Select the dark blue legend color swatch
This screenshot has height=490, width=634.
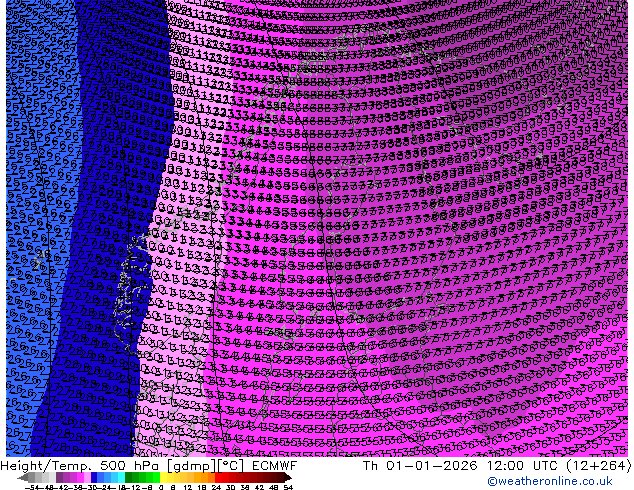click(x=94, y=477)
